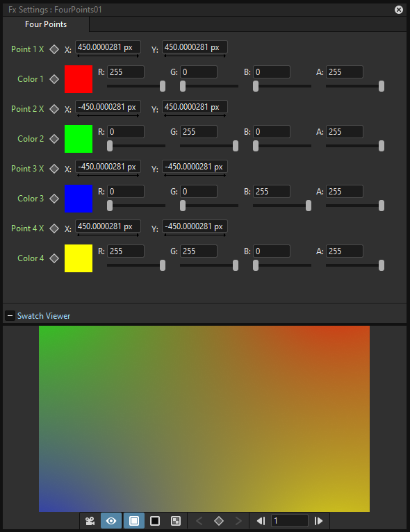The height and width of the screenshot is (532, 410).
Task: Toggle keyframe diamond for Color 2
Action: point(54,139)
